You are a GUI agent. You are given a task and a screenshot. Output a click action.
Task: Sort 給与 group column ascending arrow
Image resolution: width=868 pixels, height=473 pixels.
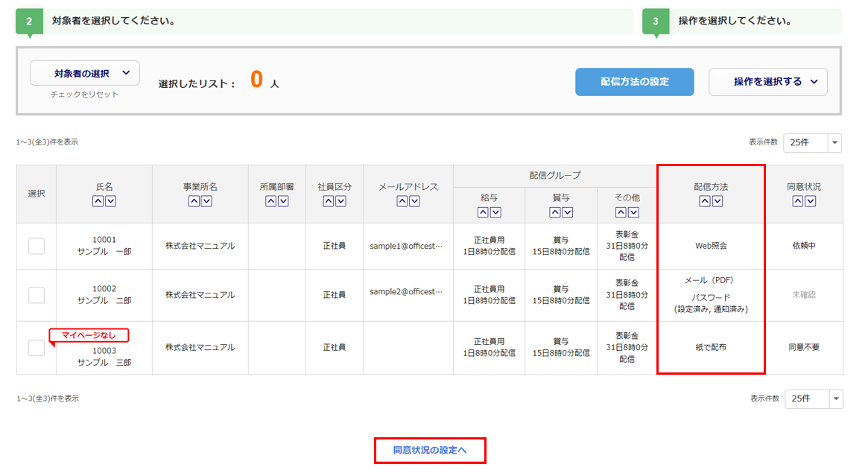point(484,212)
